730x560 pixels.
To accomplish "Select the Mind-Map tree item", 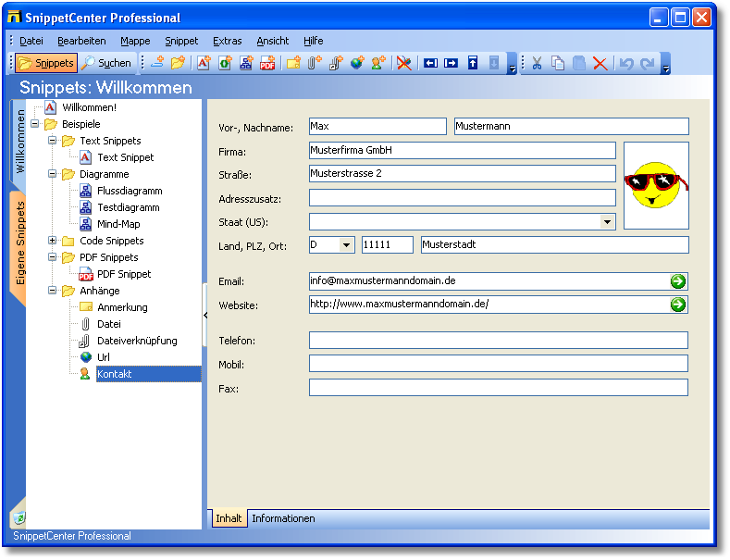I will (x=118, y=224).
